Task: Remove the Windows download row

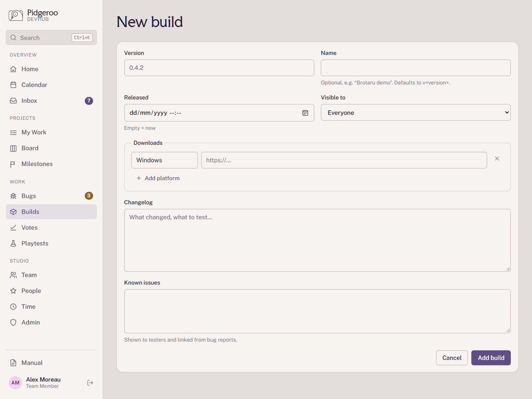Action: pyautogui.click(x=497, y=159)
